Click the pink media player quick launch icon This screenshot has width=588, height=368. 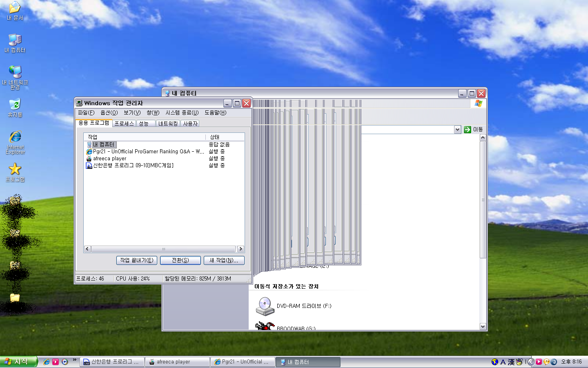pos(56,362)
